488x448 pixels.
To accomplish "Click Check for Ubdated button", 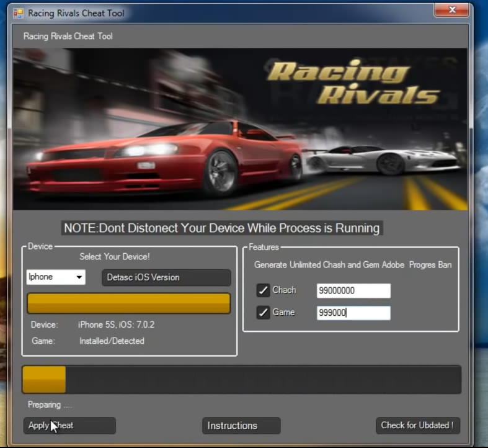I will coord(418,426).
